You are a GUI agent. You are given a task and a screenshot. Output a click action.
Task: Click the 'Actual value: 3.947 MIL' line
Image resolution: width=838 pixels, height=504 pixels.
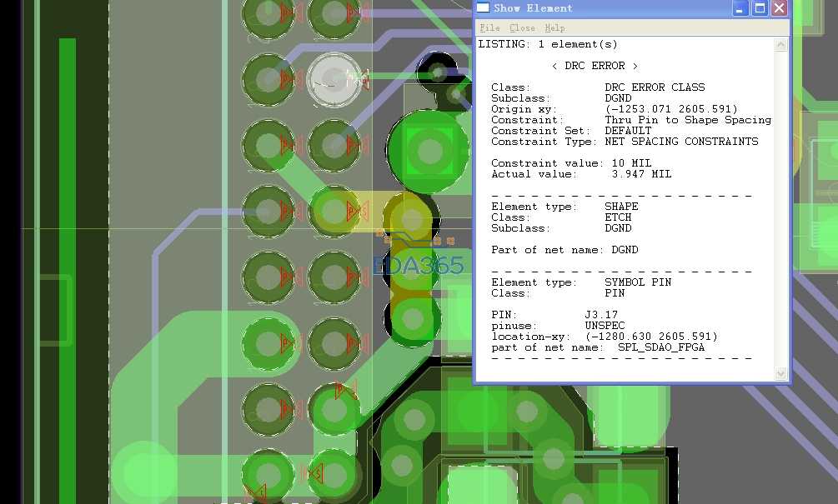pyautogui.click(x=581, y=174)
